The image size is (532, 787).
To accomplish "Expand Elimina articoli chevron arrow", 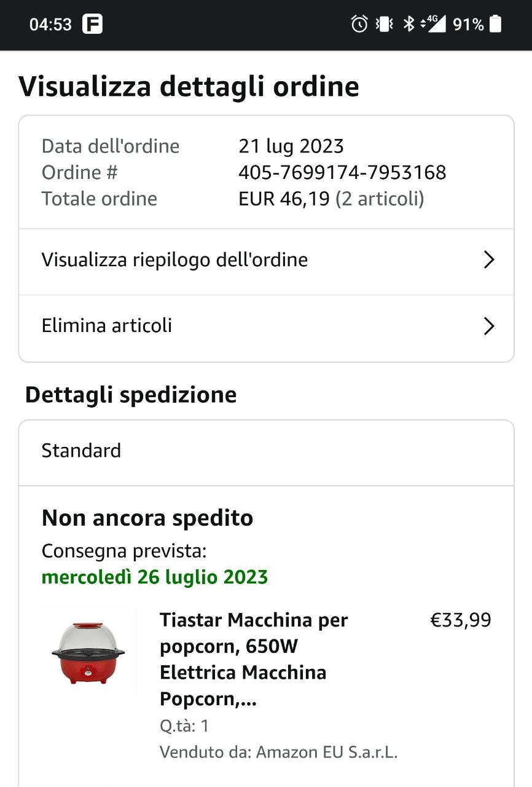I will [489, 326].
